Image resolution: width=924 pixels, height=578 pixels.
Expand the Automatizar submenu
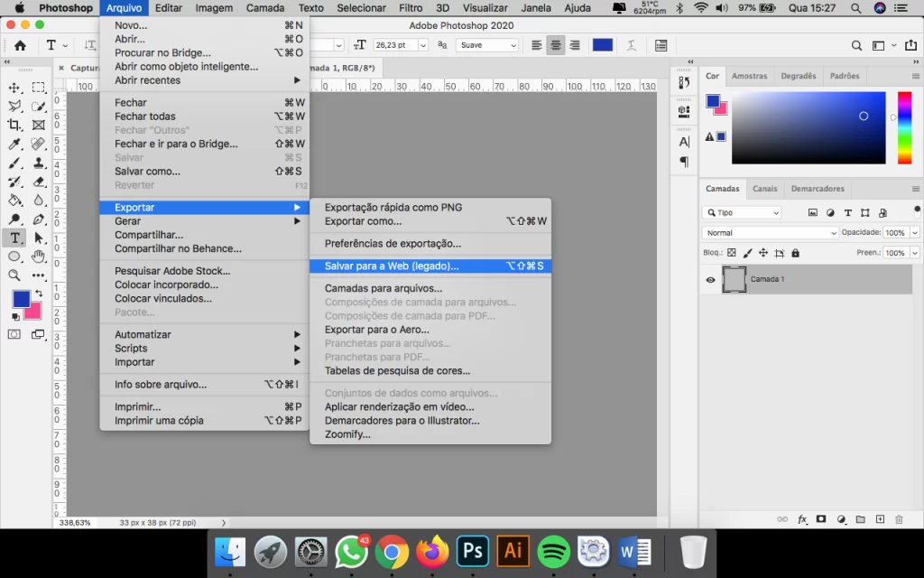point(205,334)
